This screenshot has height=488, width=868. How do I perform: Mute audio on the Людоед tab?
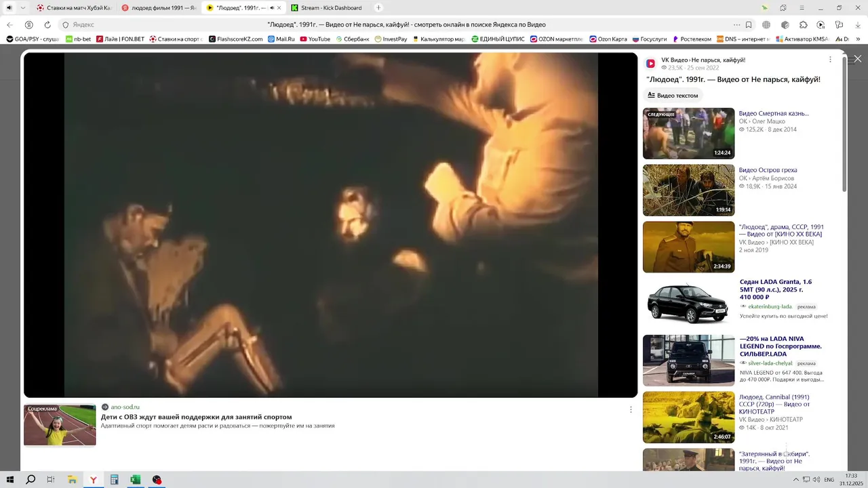point(271,8)
